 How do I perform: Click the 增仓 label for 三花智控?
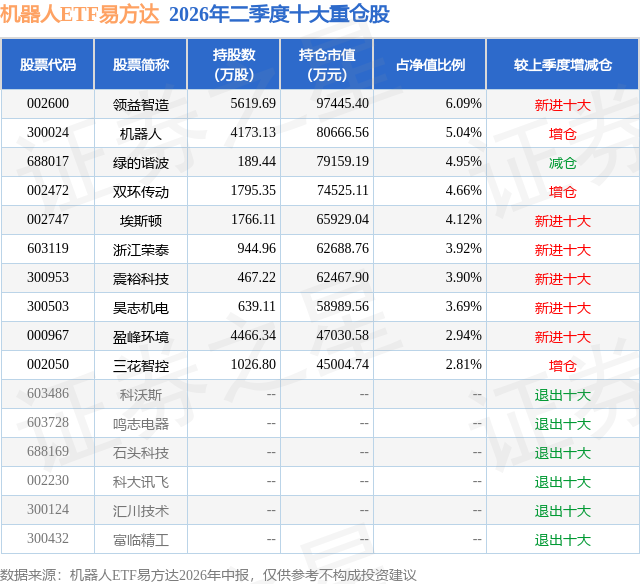[x=562, y=366]
